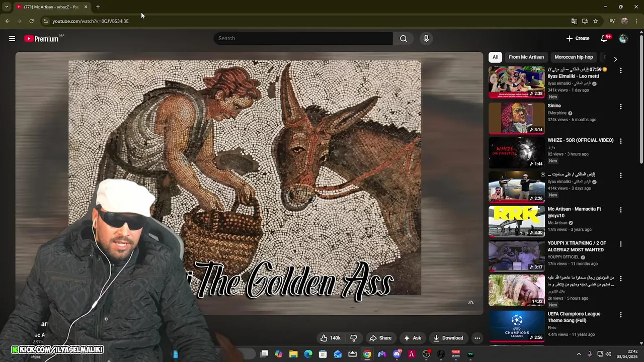Screen dimensions: 644x362
Task: Switch to the Mc Artisan - arbazZ browser tab
Action: [x=52, y=7]
